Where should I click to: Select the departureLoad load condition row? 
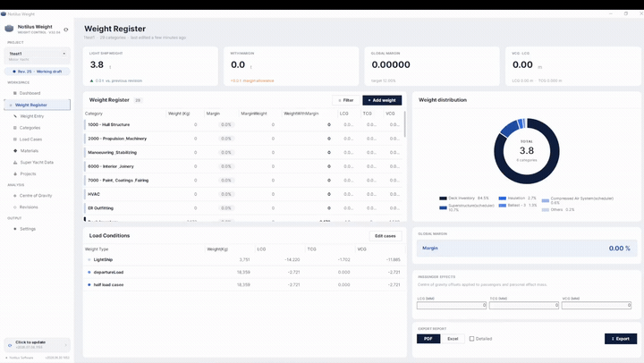coord(244,272)
